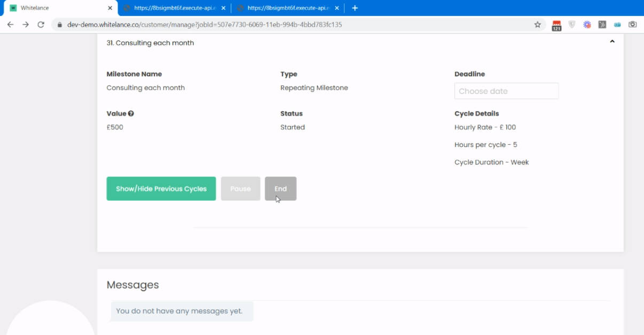Viewport: 644px width, 335px height.
Task: Switch to the Whitelance tab
Action: point(61,8)
